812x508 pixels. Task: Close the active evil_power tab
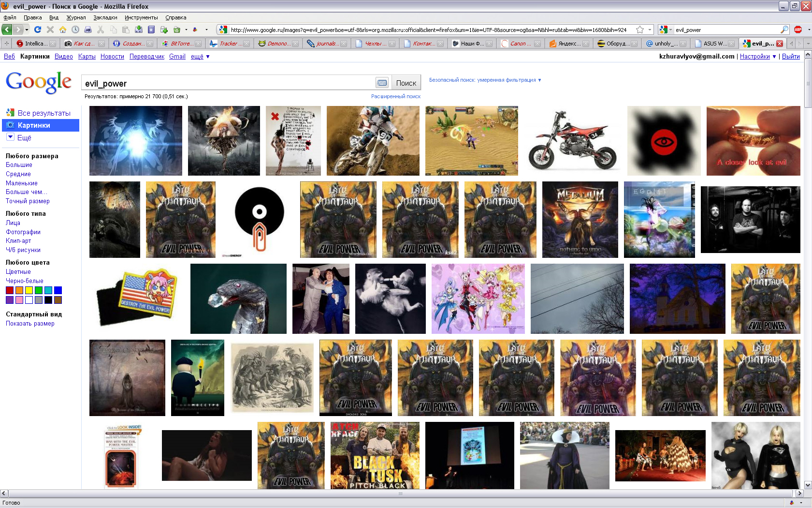780,44
